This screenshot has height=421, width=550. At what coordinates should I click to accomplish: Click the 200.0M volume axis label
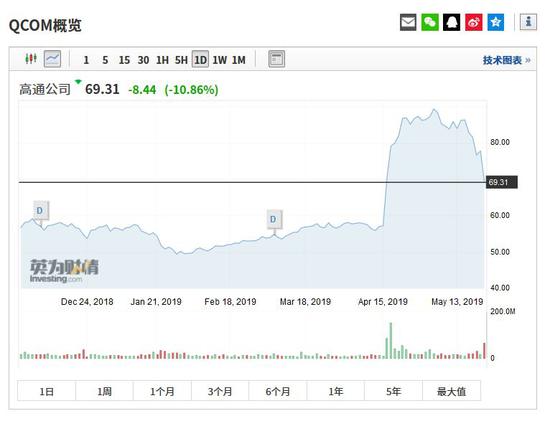tap(503, 311)
